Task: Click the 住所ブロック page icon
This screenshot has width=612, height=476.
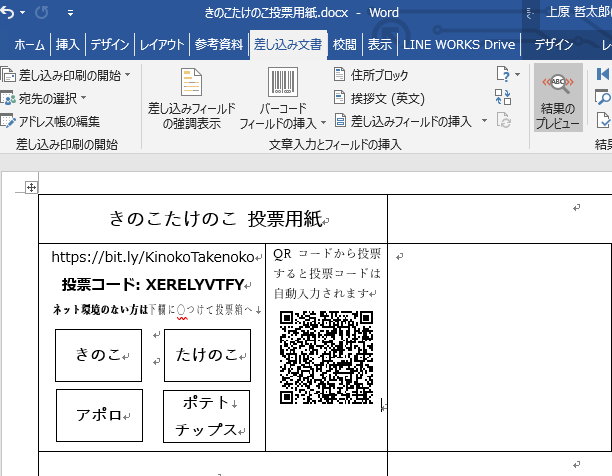Action: click(340, 74)
